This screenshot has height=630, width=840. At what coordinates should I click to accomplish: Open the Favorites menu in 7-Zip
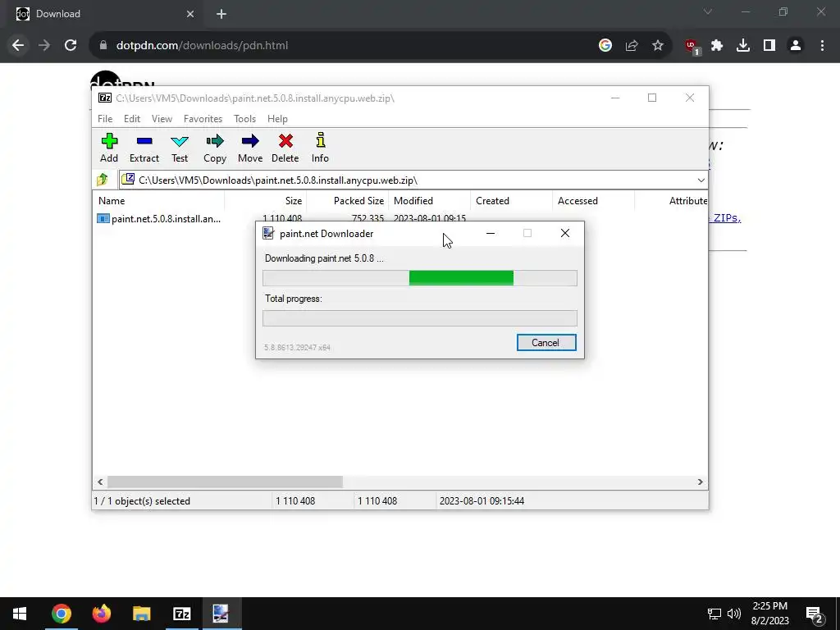[203, 119]
